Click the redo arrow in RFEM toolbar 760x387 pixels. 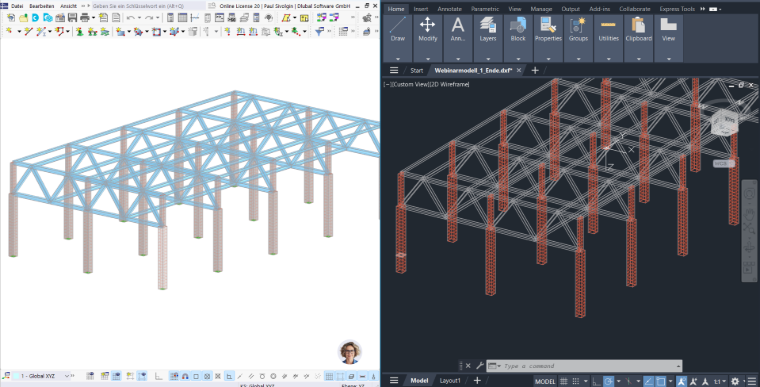pos(149,18)
